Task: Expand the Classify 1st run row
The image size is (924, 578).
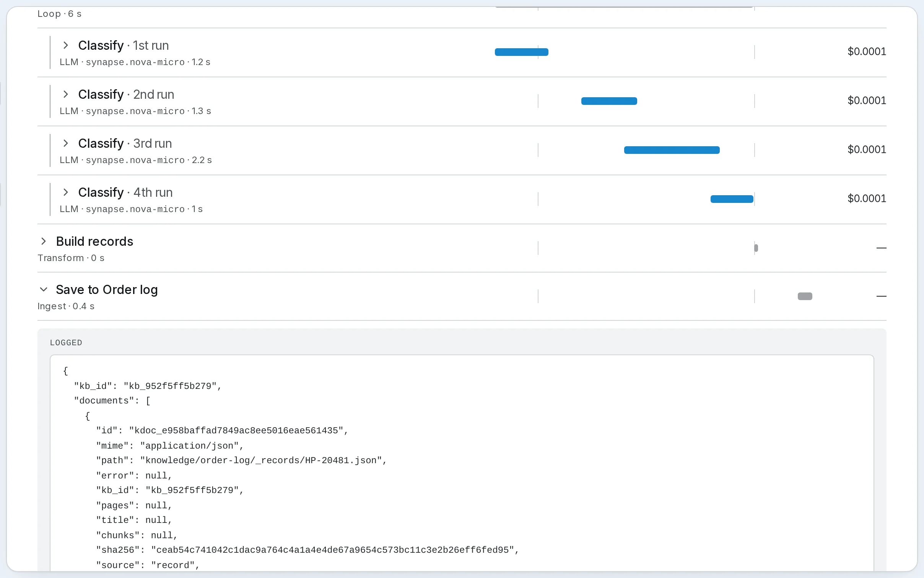Action: pos(66,45)
